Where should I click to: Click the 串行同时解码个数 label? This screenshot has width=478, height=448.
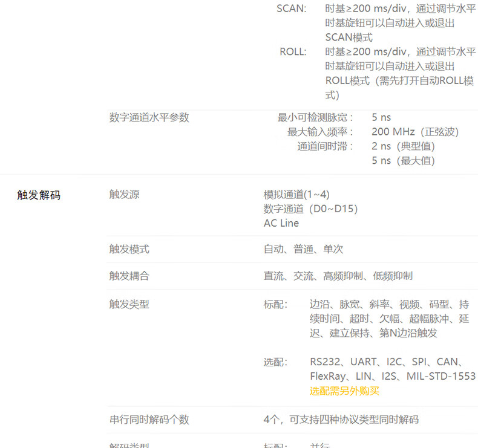click(x=149, y=420)
